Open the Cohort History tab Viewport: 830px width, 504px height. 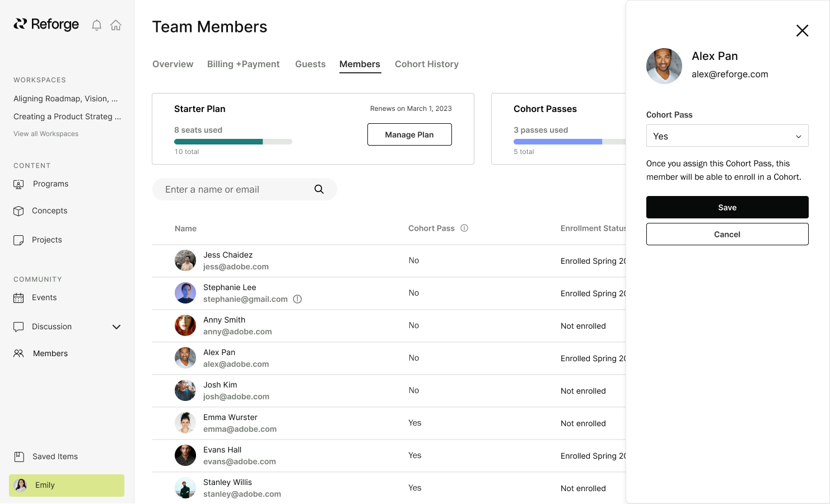427,64
